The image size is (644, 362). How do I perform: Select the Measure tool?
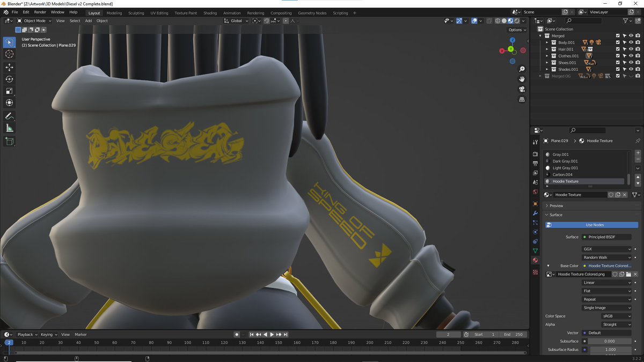[x=9, y=128]
